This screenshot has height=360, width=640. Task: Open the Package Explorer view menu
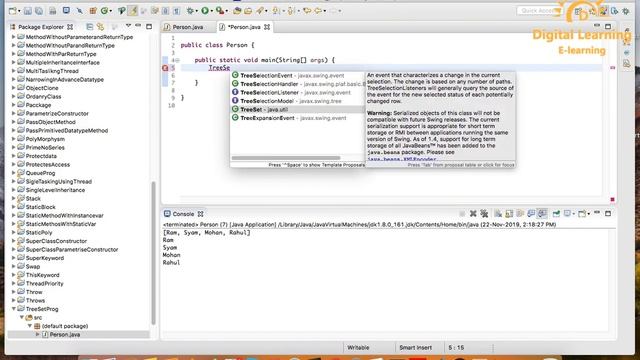pyautogui.click(x=128, y=26)
